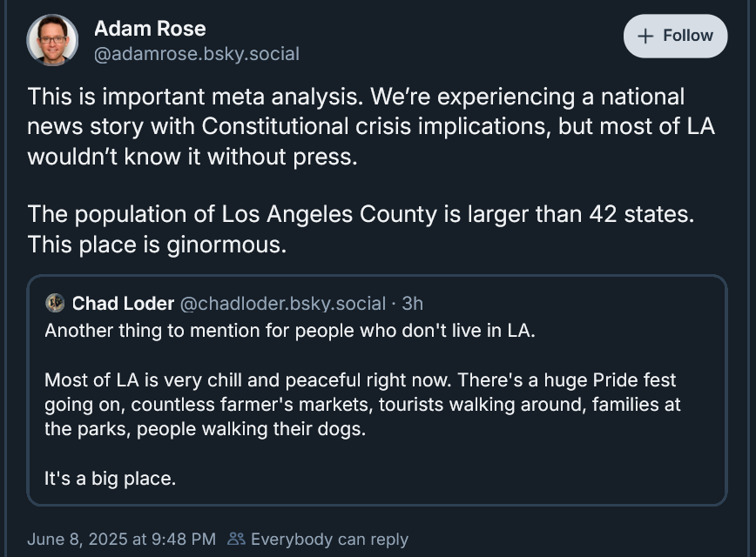Open the @chadloder.bsky.social handle
756x557 pixels.
283,304
